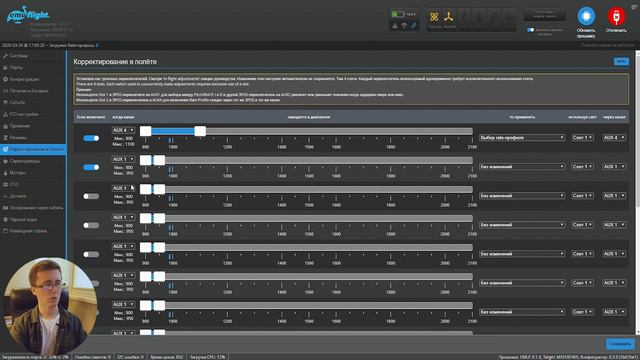Click the Загрузка CPU: 12% status text
Viewport: 640px width, 360px height.
(207, 357)
